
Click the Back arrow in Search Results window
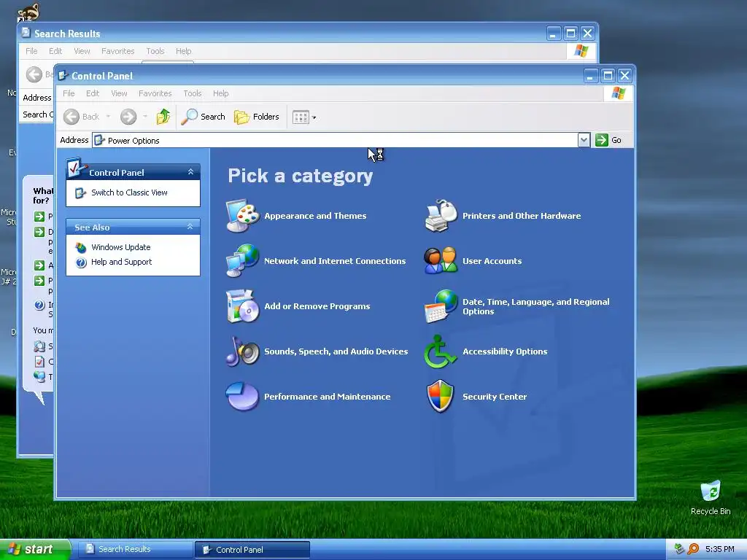34,74
